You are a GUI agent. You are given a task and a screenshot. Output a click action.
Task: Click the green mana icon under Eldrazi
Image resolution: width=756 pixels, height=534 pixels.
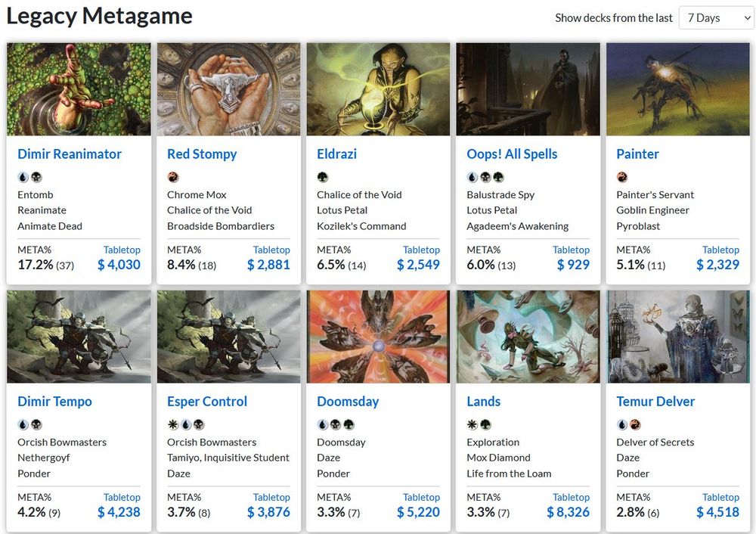pyautogui.click(x=322, y=178)
